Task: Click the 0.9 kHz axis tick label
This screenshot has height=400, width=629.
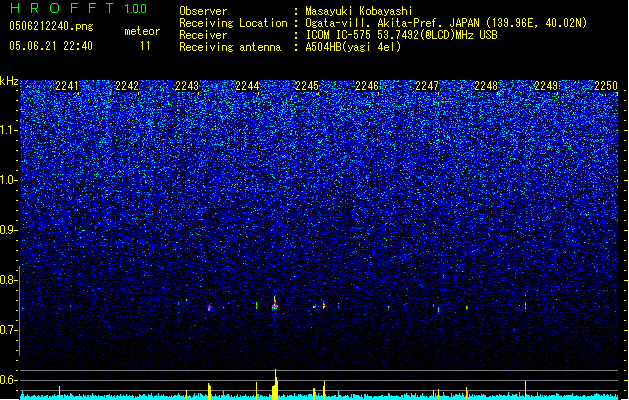Action: click(x=9, y=230)
